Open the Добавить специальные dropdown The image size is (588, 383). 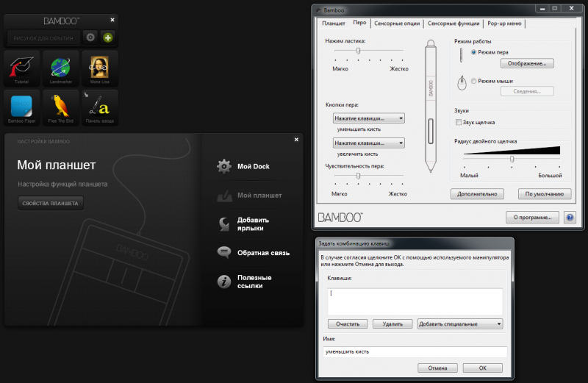click(x=460, y=323)
